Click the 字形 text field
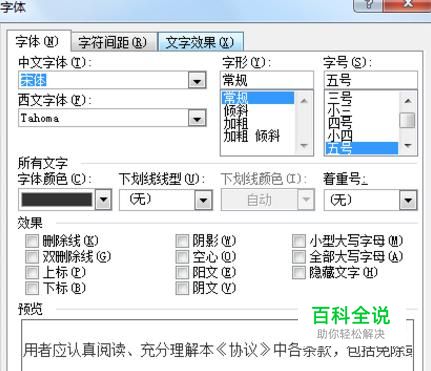This screenshot has width=431, height=371. (267, 80)
